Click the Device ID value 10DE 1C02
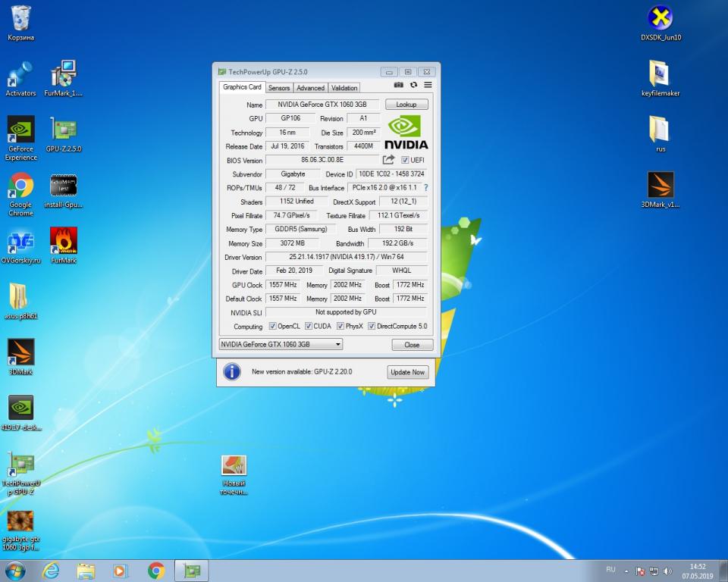Screen dimensions: 728x582 [391, 174]
